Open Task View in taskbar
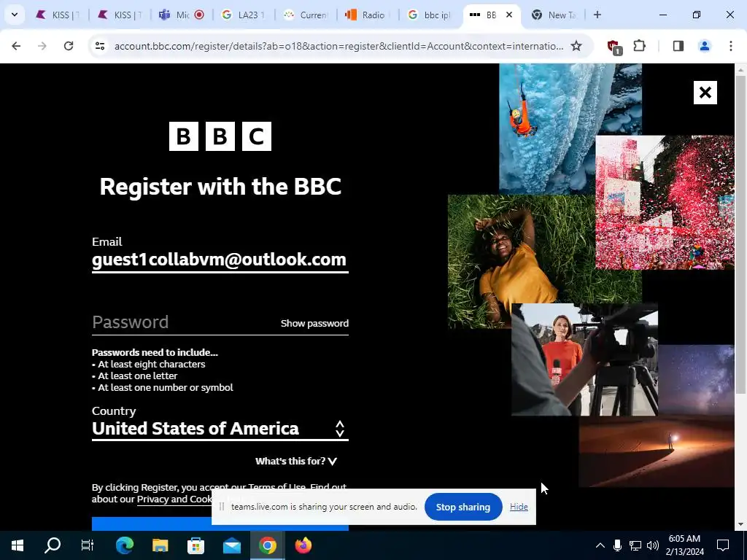Viewport: 747px width, 560px height. [88, 545]
